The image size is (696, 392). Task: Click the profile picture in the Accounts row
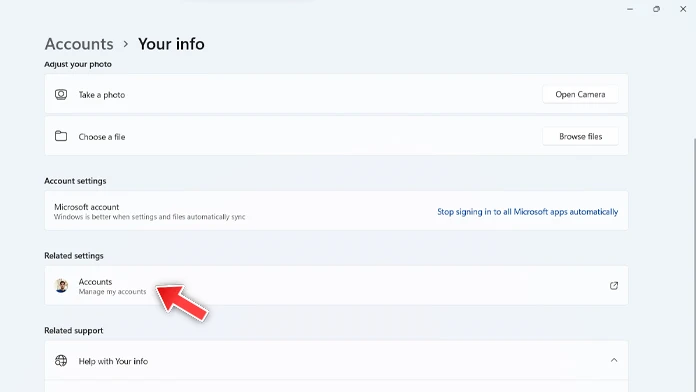pos(61,285)
